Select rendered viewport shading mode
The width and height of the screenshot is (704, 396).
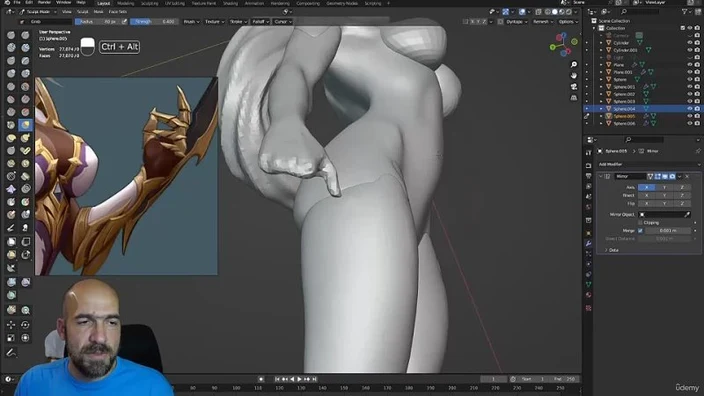(568, 12)
